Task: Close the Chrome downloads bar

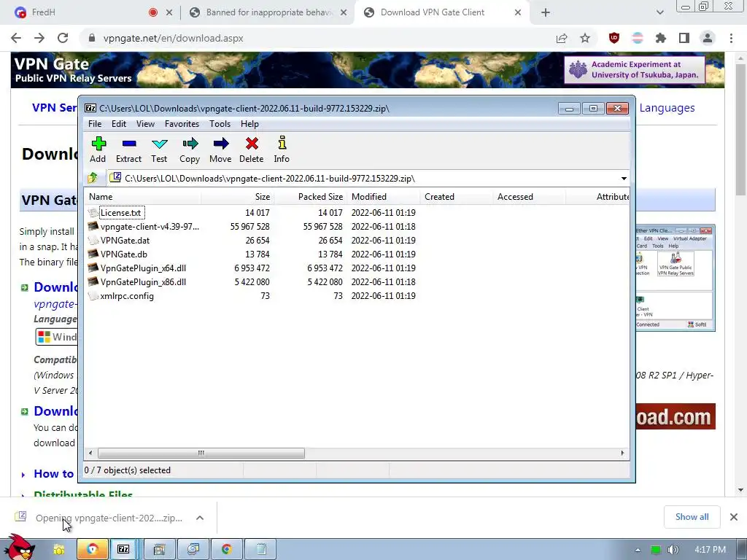Action: [x=734, y=517]
